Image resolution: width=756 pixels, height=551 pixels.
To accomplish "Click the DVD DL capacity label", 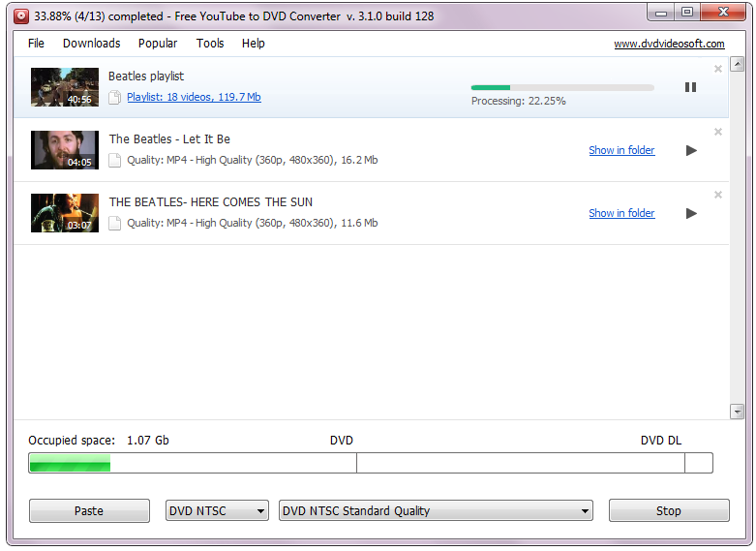I will [660, 441].
